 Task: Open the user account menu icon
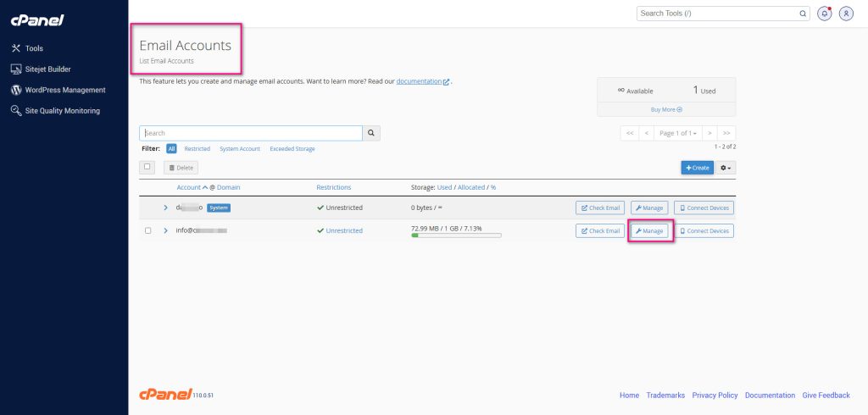point(846,14)
